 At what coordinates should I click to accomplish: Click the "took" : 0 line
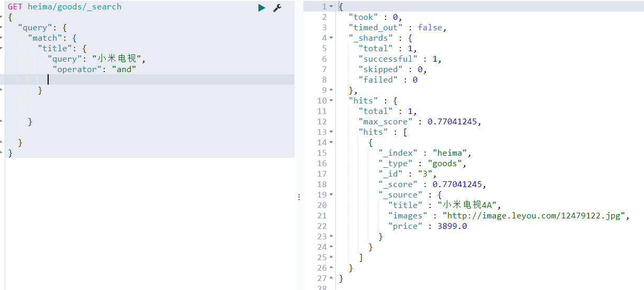(375, 17)
